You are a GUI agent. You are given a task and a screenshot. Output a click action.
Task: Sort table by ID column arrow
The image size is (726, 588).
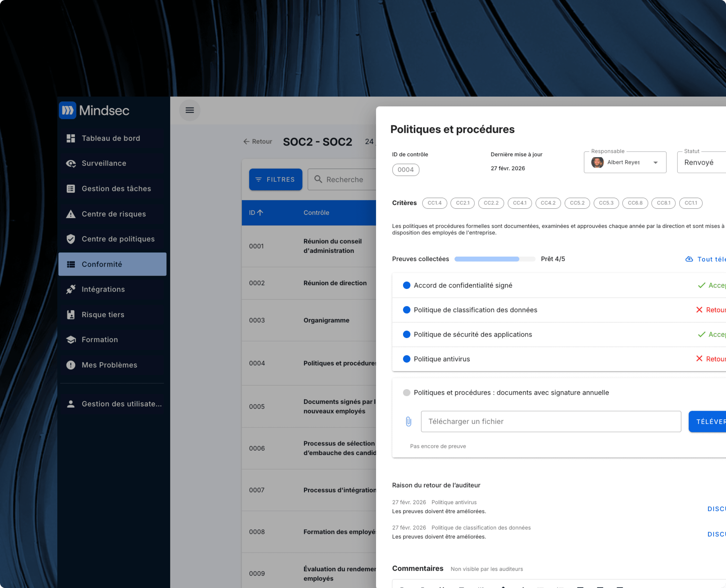[260, 213]
